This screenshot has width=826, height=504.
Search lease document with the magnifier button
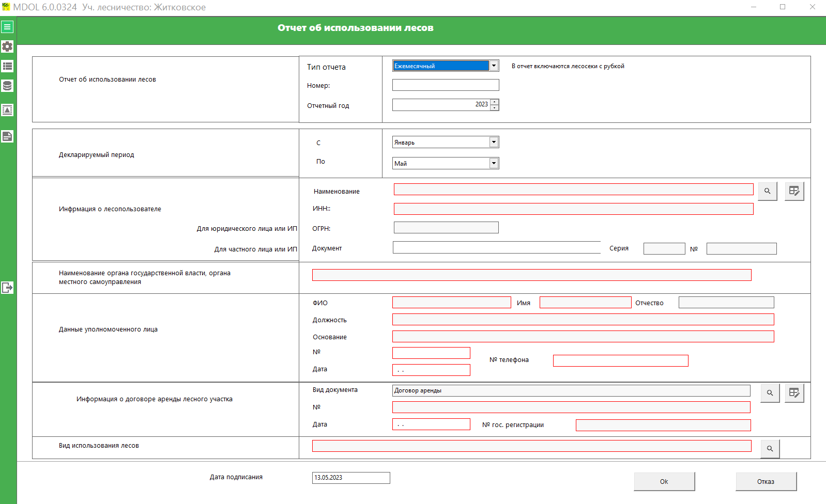[770, 393]
